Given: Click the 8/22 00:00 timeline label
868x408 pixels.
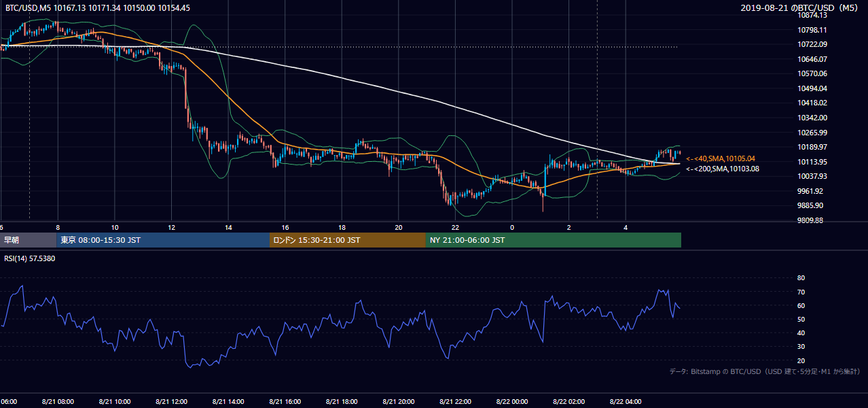Looking at the screenshot, I should [x=512, y=402].
